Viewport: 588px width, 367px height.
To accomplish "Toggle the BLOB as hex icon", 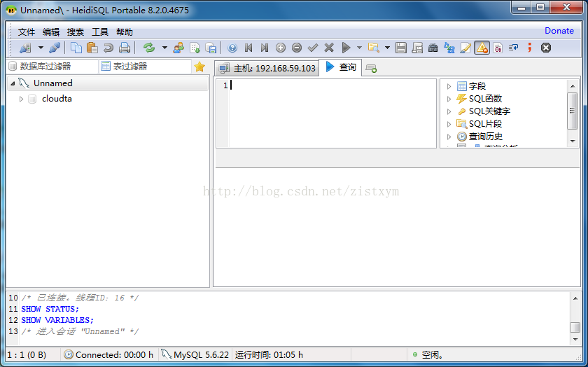I will click(x=498, y=48).
